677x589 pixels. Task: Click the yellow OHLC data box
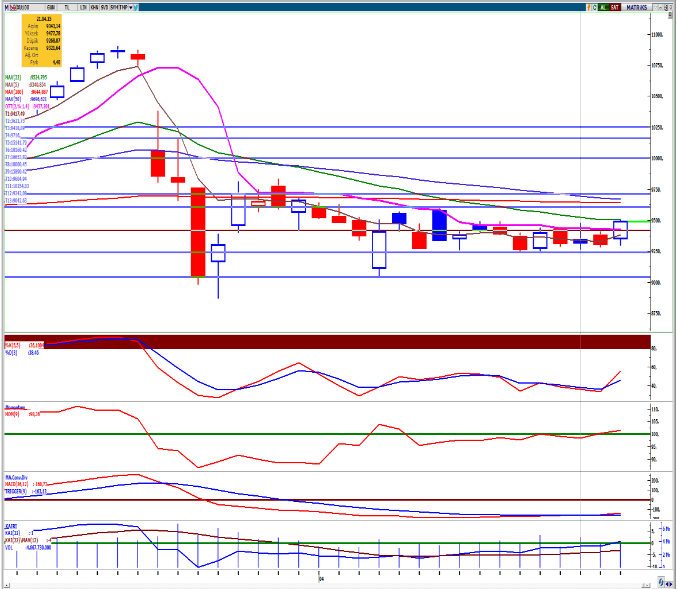[42, 41]
